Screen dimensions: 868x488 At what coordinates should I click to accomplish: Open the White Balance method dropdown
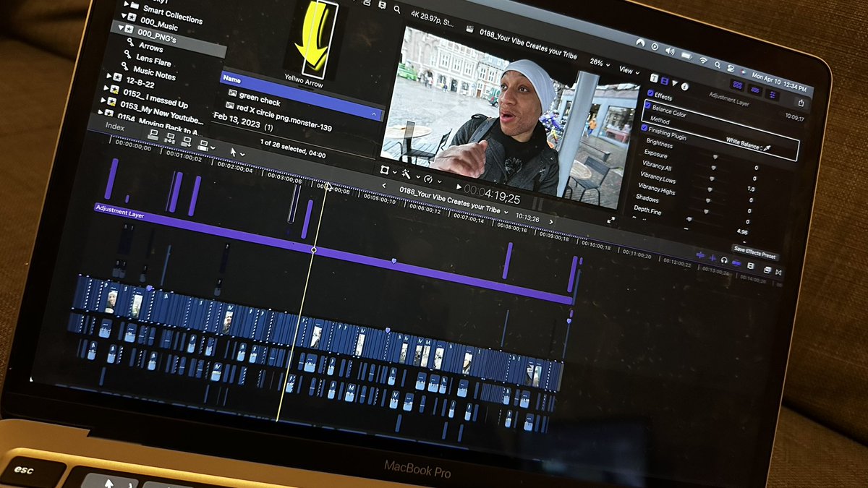(743, 144)
